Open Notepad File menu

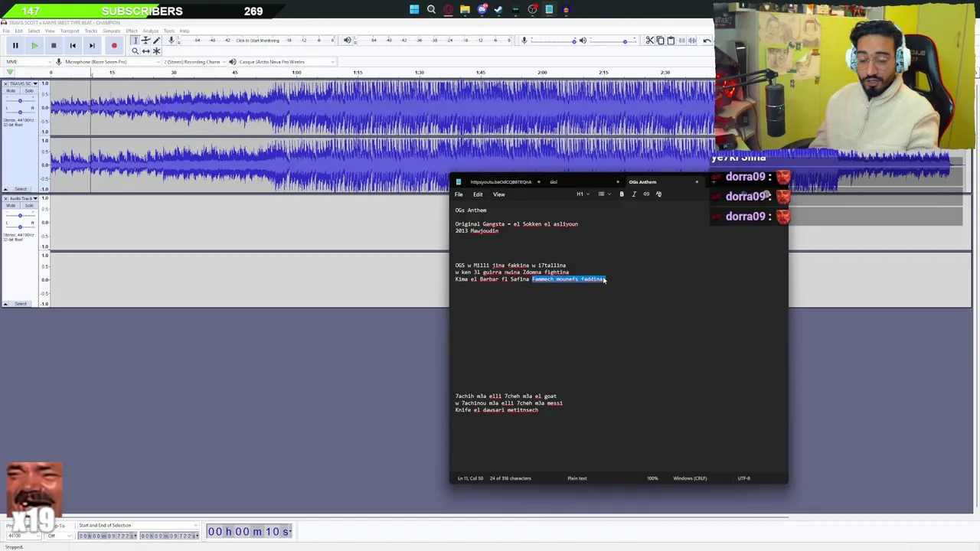459,194
